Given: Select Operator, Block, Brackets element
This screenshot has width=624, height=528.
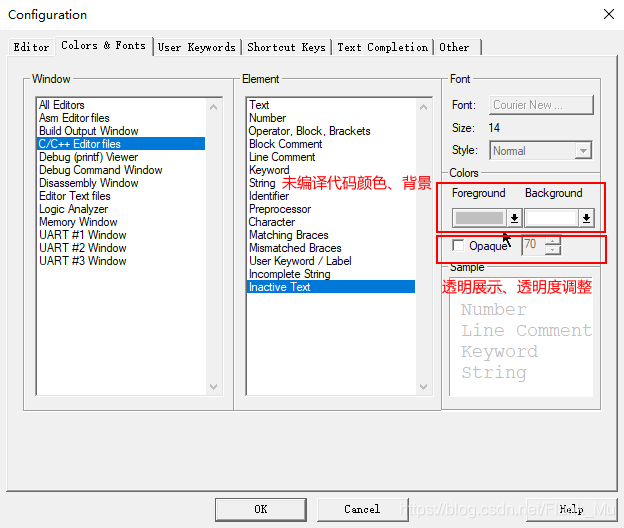Looking at the screenshot, I should [x=331, y=131].
